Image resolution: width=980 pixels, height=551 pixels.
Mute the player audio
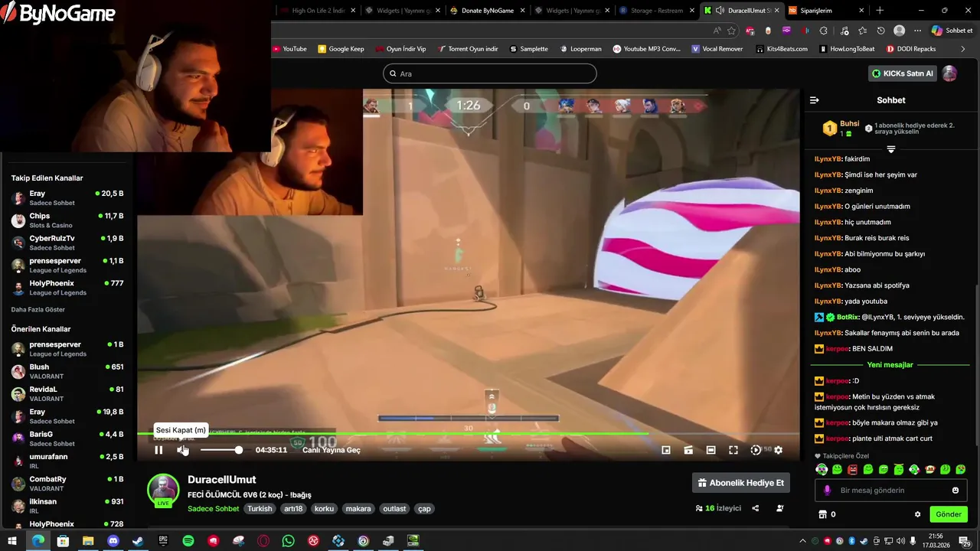(x=182, y=450)
